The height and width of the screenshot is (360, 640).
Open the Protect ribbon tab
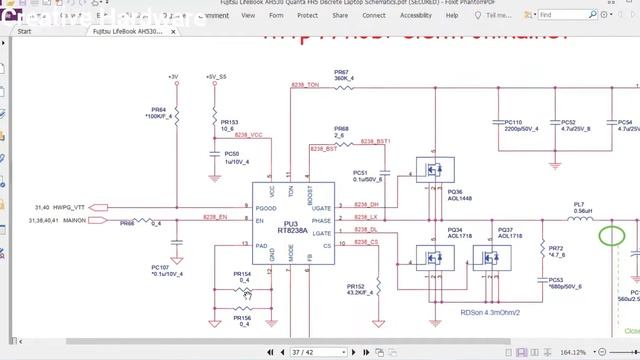click(x=307, y=16)
